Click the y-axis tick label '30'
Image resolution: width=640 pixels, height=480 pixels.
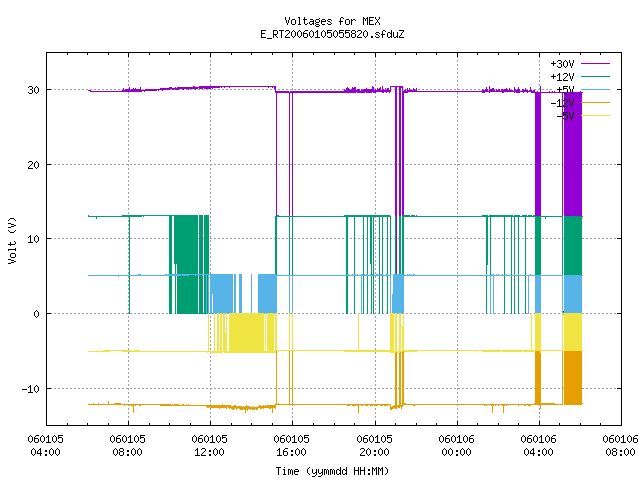click(33, 90)
